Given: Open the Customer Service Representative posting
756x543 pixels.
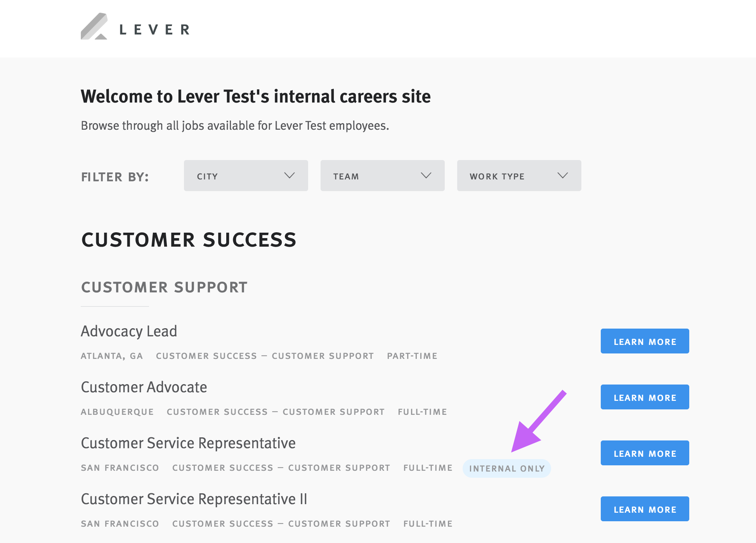Looking at the screenshot, I should point(187,443).
